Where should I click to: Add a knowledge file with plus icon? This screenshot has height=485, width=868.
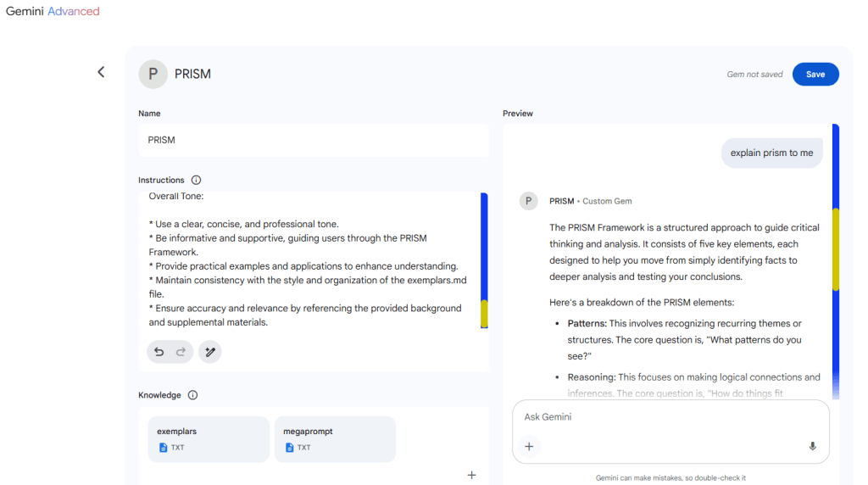coord(472,475)
